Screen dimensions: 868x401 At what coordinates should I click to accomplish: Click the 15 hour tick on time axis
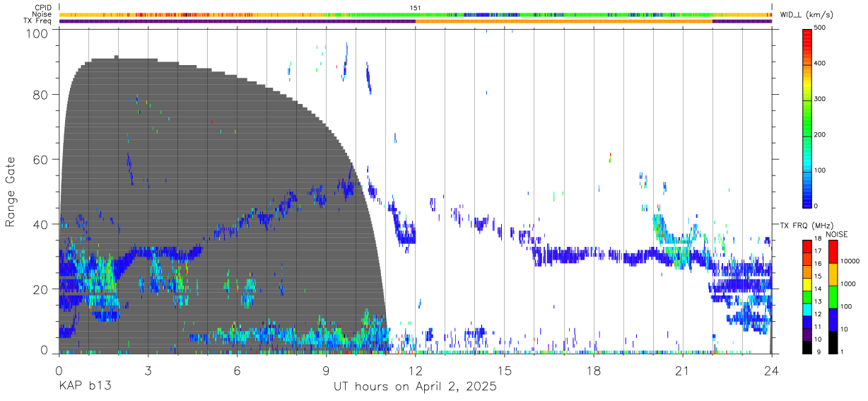(x=505, y=371)
